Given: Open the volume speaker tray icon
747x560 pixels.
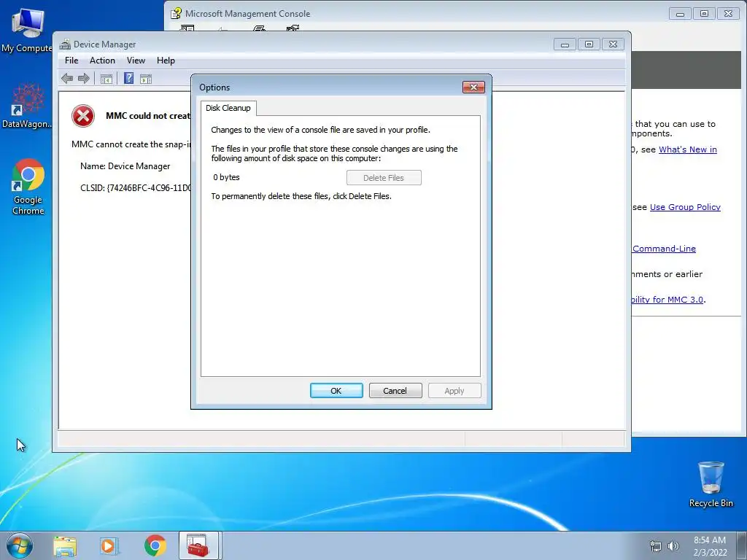Looking at the screenshot, I should [673, 547].
